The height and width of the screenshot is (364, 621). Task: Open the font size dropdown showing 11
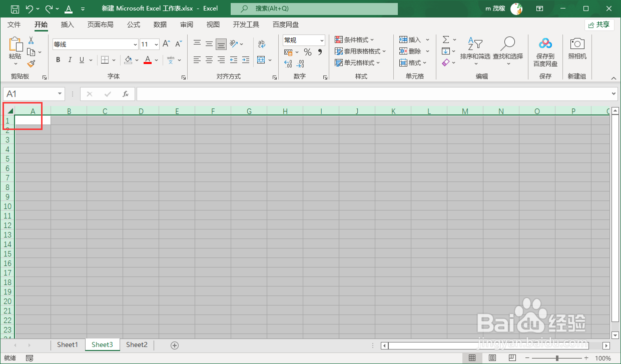tap(157, 44)
